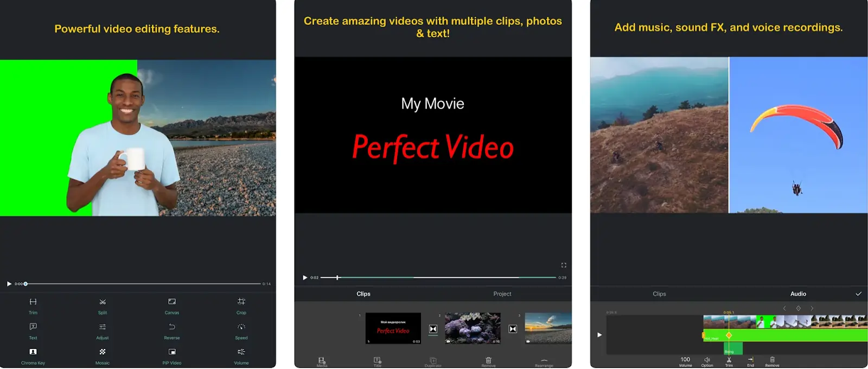868x369 pixels.
Task: Open transition between clips 1 and 2
Action: pyautogui.click(x=433, y=329)
